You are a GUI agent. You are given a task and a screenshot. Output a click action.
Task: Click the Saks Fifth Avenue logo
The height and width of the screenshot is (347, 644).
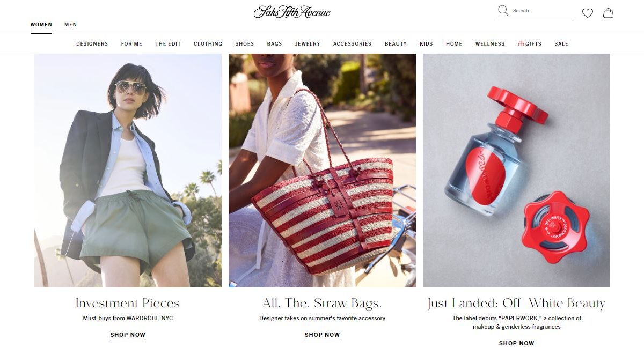click(x=292, y=12)
